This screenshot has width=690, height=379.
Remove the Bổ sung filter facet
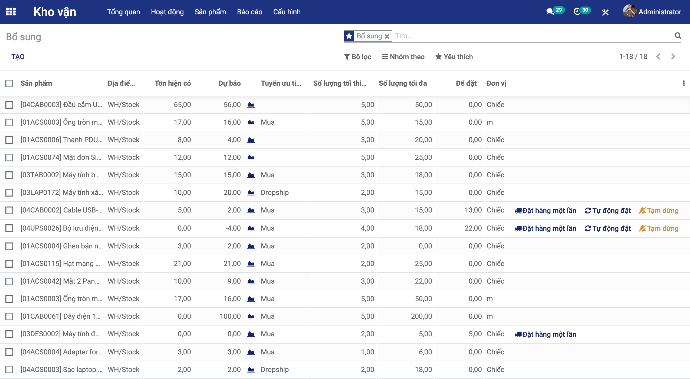(x=387, y=37)
